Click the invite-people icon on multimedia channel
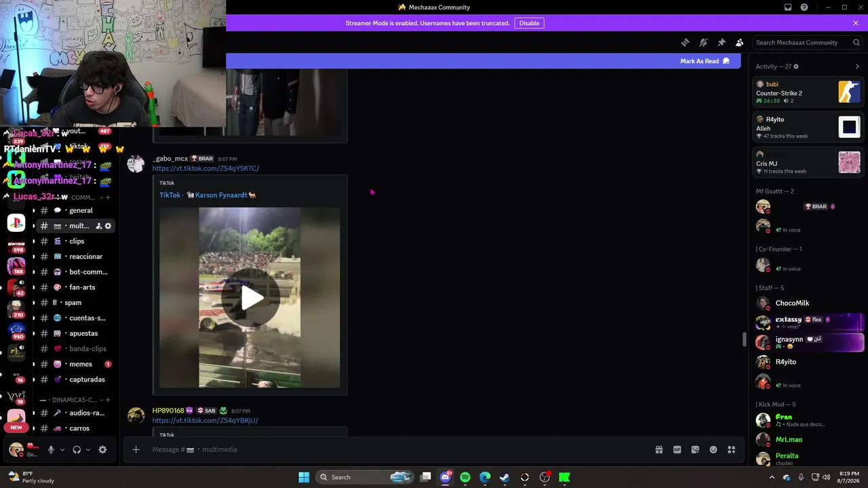Screen dimensions: 868x488 [x=98, y=226]
